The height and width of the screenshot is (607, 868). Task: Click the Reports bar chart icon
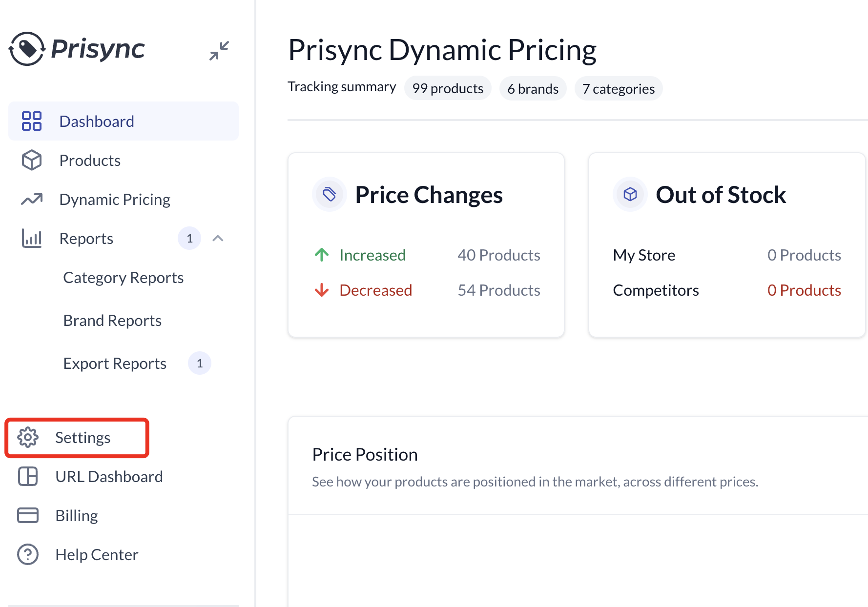click(x=32, y=238)
